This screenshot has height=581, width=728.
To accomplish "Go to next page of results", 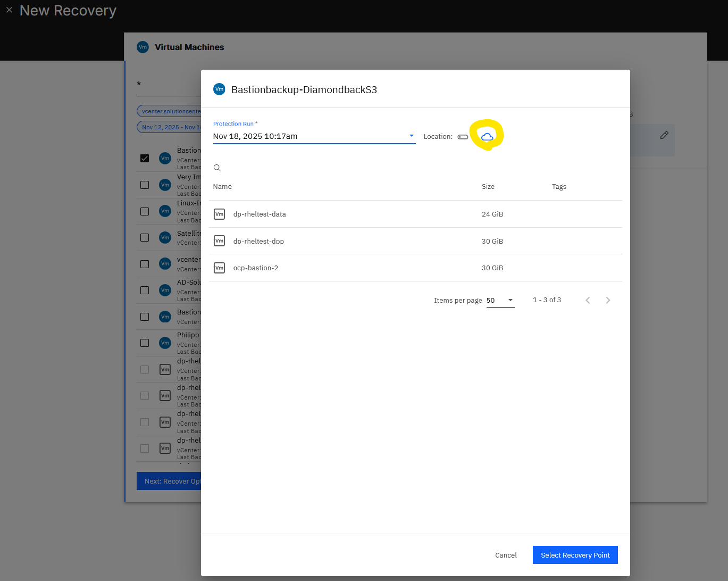I will (608, 300).
